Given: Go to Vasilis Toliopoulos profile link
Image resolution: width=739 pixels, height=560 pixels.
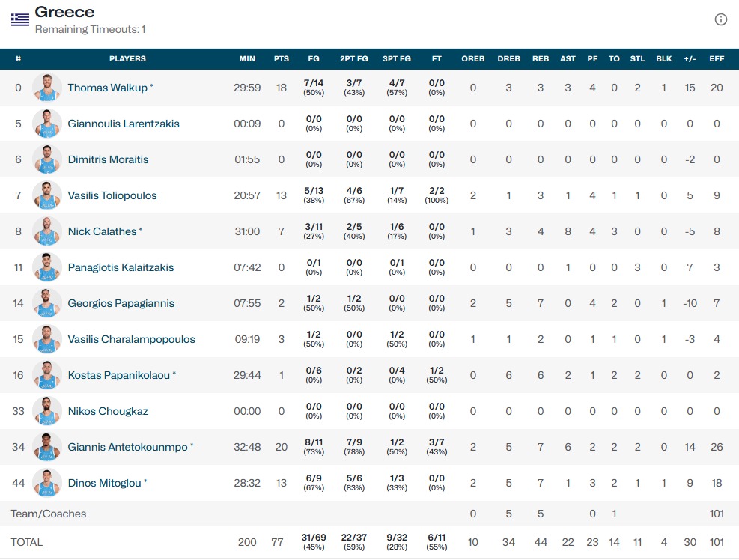Looking at the screenshot, I should click(x=112, y=195).
